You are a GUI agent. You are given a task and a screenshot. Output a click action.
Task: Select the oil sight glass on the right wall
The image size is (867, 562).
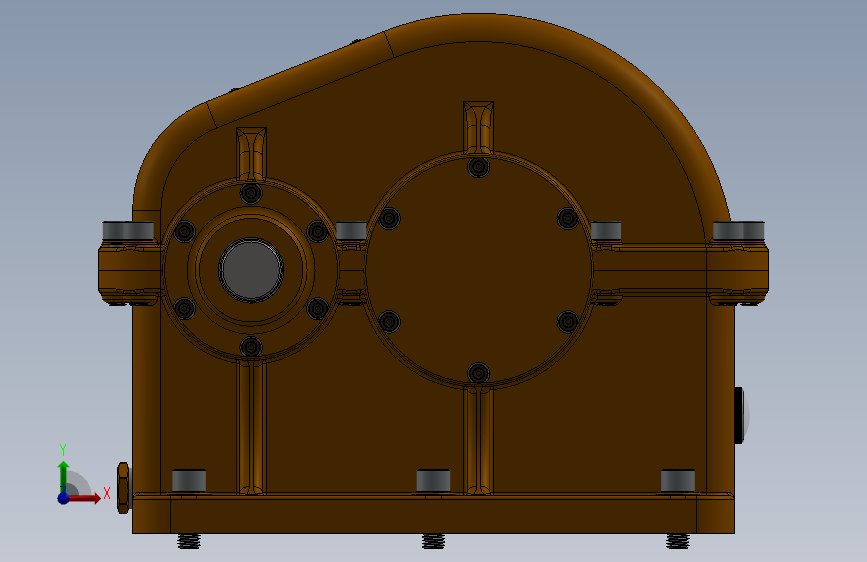click(741, 415)
